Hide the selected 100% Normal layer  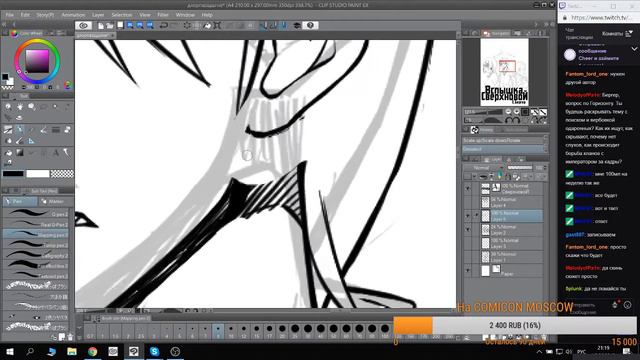pos(468,216)
